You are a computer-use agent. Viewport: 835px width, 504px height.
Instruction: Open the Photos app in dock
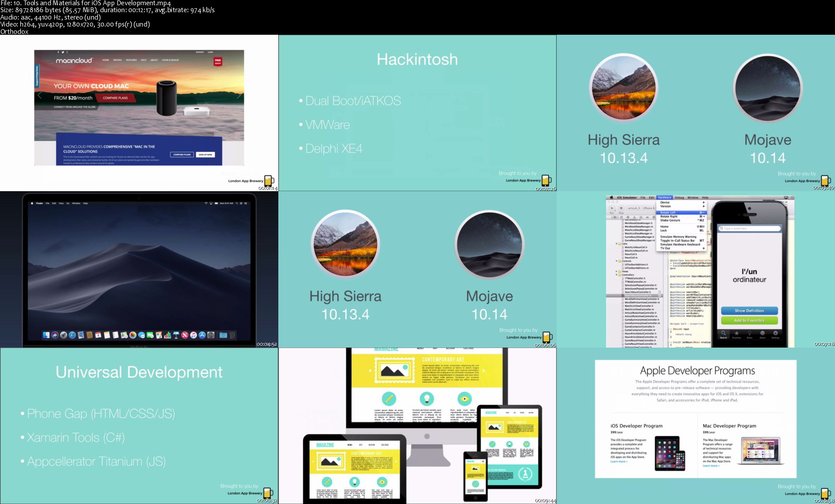[x=133, y=335]
